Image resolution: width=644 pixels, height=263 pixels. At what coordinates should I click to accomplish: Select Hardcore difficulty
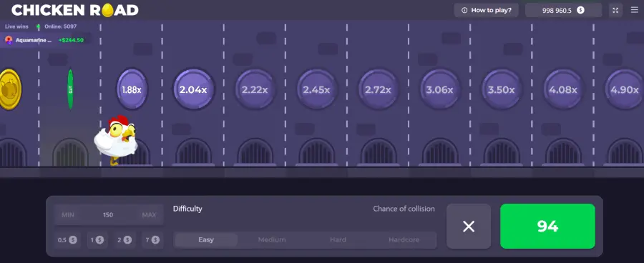404,239
